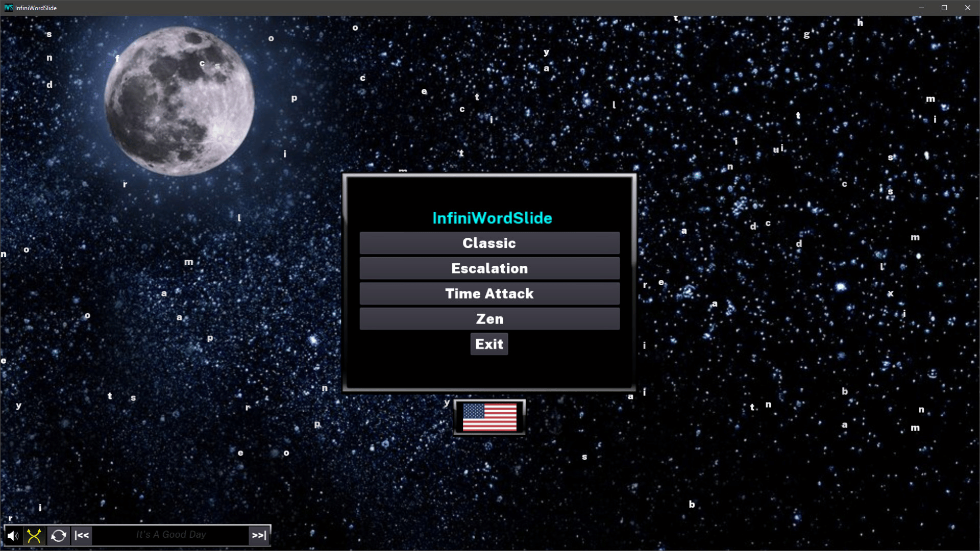Toggle repeat with the circular arrows icon
This screenshot has height=551, width=980.
[59, 536]
